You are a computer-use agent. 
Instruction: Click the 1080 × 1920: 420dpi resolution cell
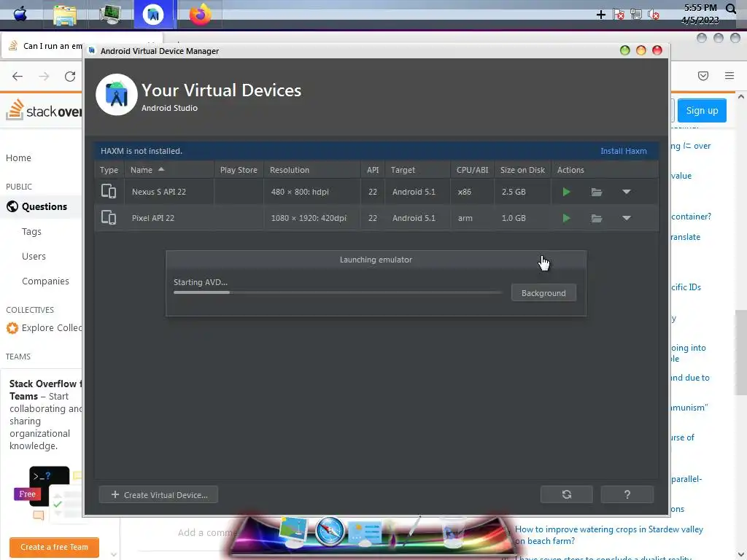(312, 218)
